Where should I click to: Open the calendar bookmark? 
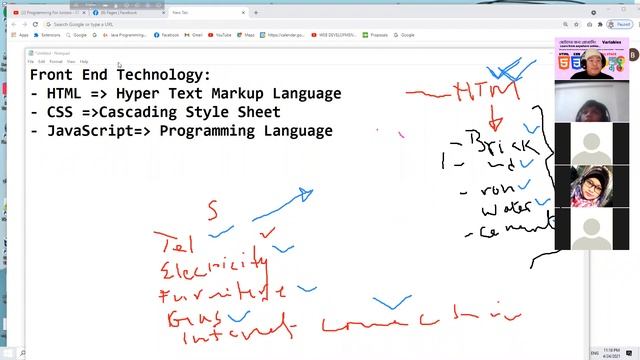point(282,35)
